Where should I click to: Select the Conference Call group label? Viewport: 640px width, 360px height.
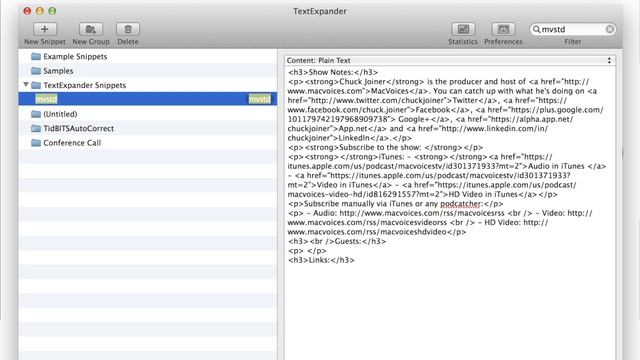(x=72, y=143)
